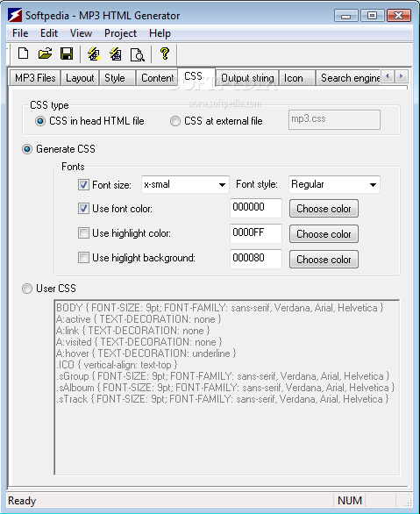Switch to the Content tab
The width and height of the screenshot is (420, 514).
tap(157, 78)
